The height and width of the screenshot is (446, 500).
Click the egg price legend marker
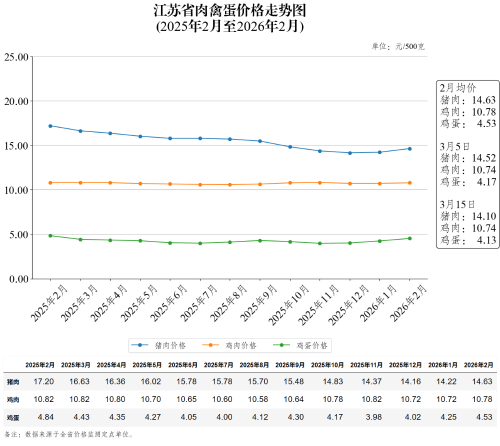pos(282,345)
